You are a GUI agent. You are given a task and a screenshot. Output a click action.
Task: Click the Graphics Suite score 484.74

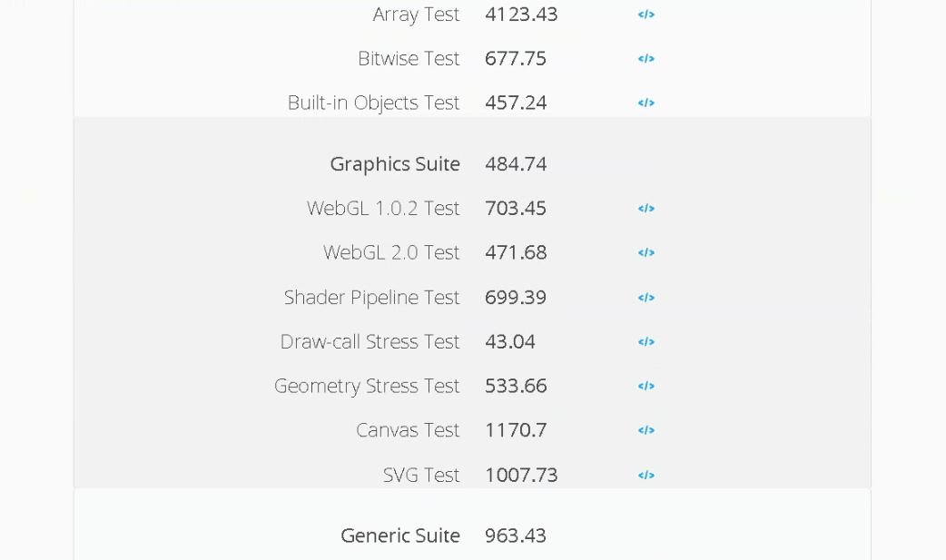pos(516,164)
